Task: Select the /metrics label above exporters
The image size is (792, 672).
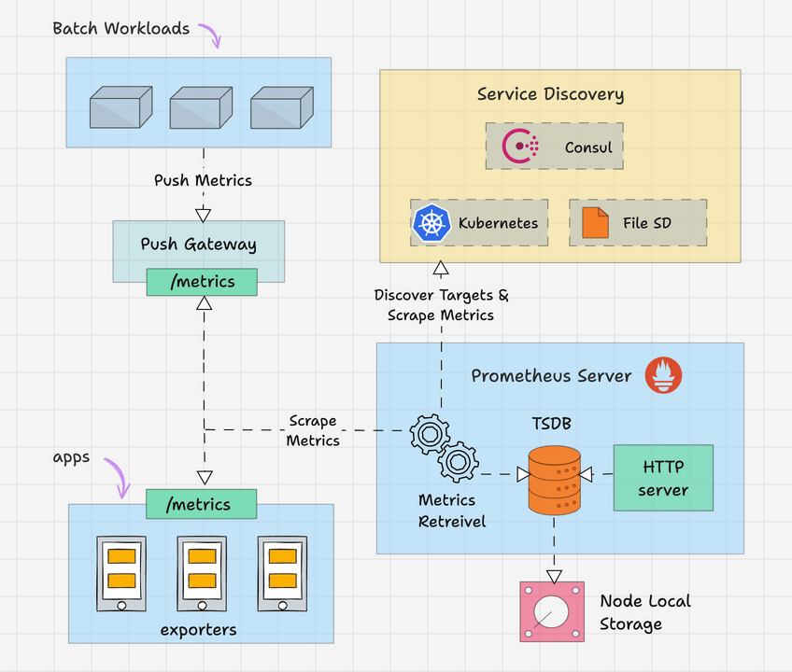Action: tap(201, 504)
